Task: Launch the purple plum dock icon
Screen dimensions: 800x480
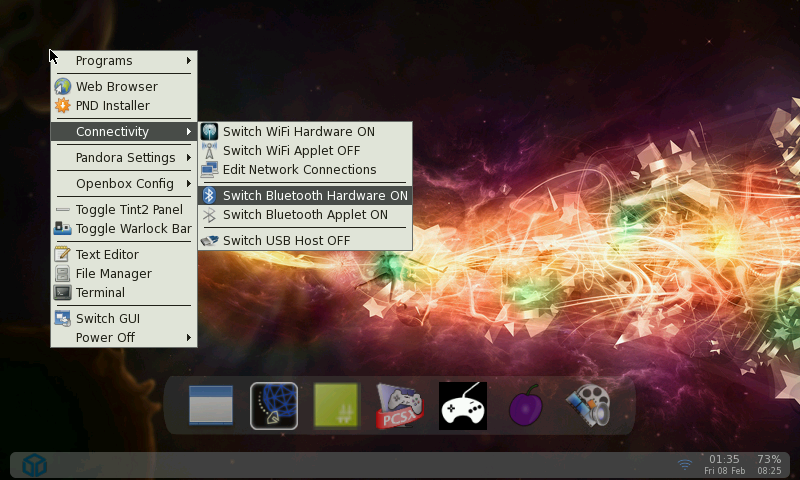Action: tap(526, 406)
